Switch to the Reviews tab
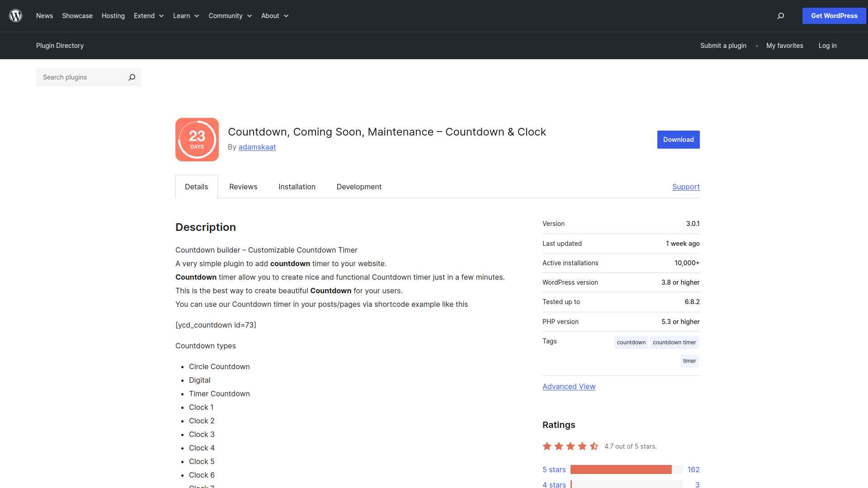The height and width of the screenshot is (488, 868). [x=243, y=187]
